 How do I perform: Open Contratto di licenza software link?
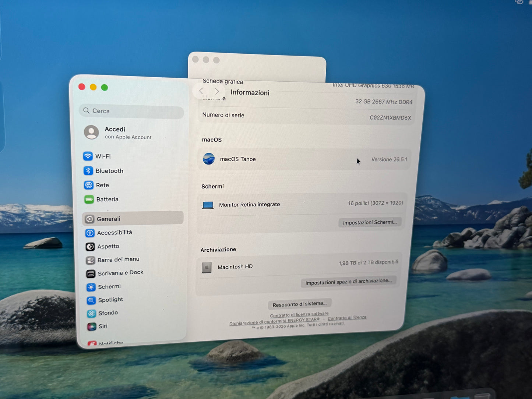tap(299, 315)
